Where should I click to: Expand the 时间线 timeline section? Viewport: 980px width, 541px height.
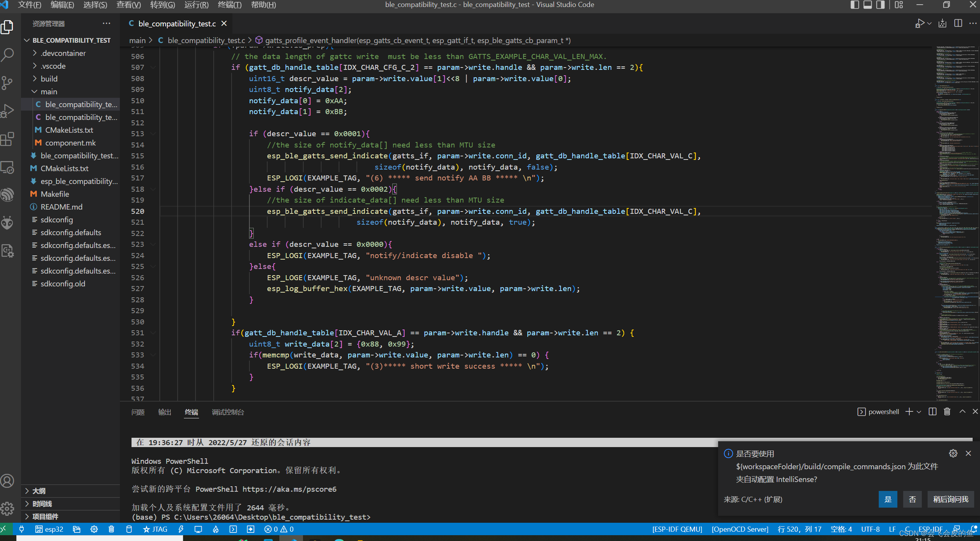71,504
